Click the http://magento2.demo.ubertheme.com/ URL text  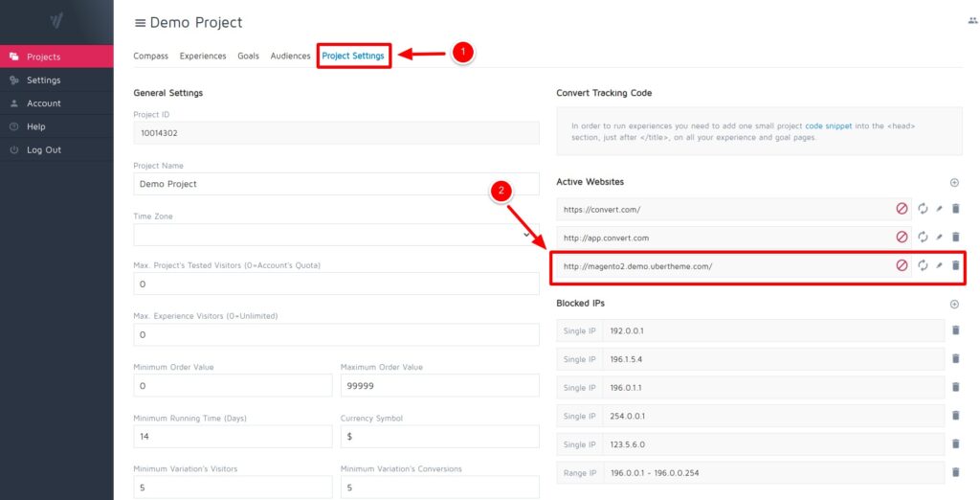coord(637,266)
